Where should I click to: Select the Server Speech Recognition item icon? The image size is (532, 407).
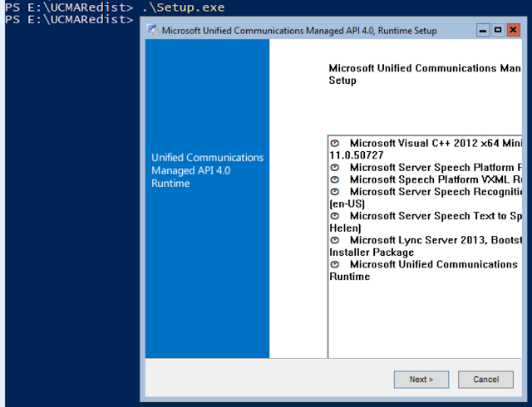click(335, 192)
